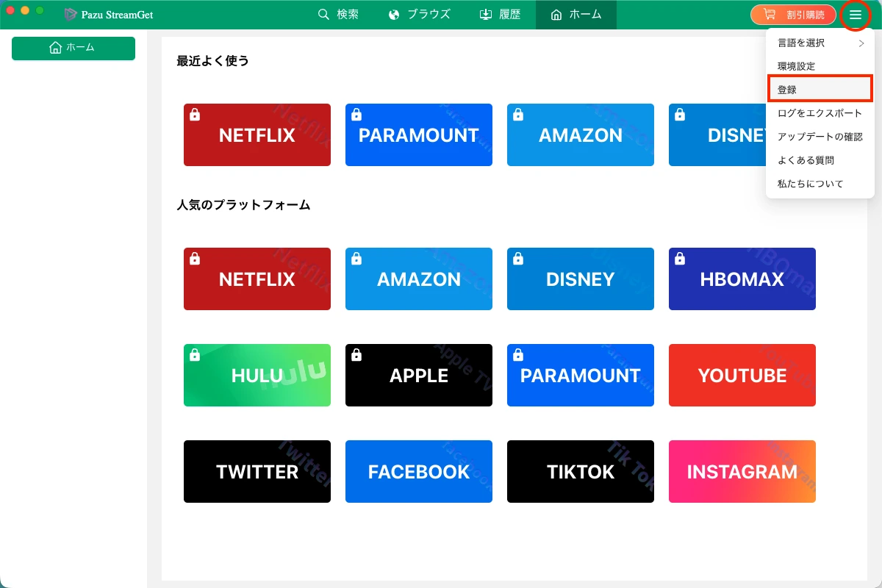
Task: Switch to the ブラウズ tab
Action: coord(419,15)
